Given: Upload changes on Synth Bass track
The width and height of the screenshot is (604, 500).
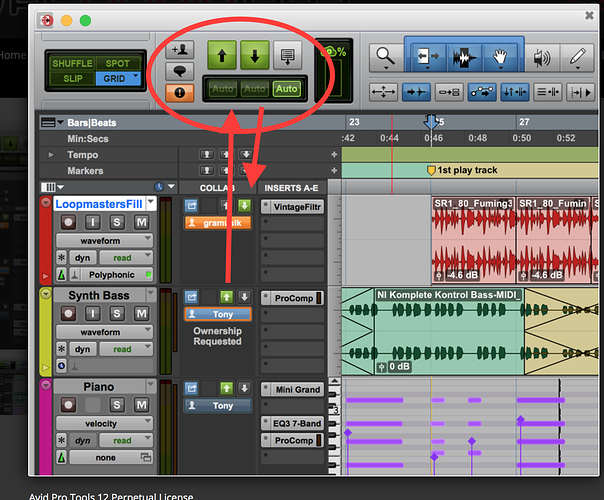Looking at the screenshot, I should pos(226,297).
